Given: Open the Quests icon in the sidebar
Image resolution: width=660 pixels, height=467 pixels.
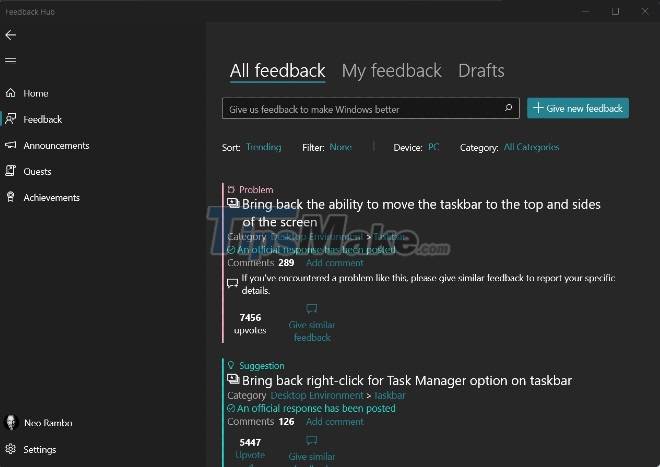Looking at the screenshot, I should 11,171.
